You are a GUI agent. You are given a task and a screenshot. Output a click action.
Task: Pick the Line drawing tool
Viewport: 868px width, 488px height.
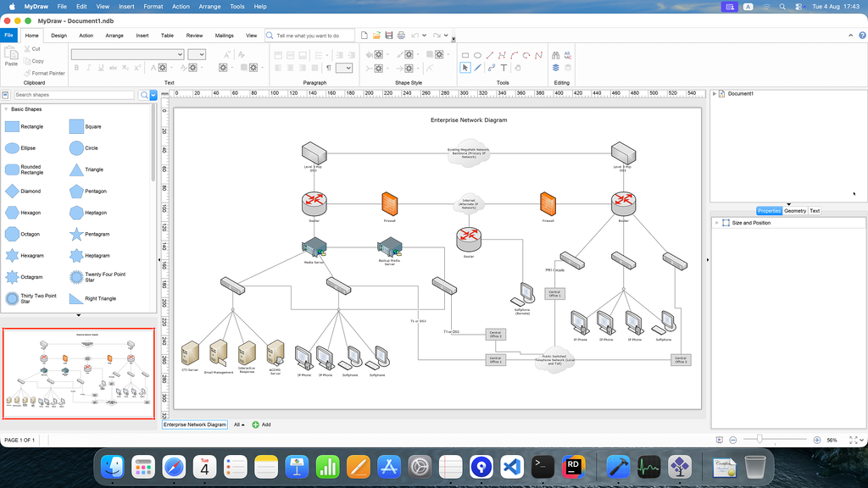click(x=489, y=55)
